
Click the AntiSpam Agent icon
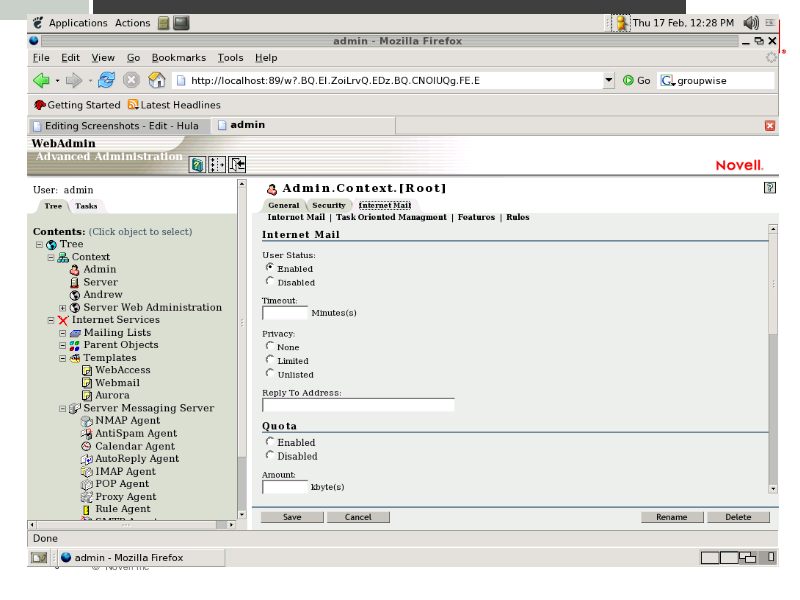(x=87, y=434)
